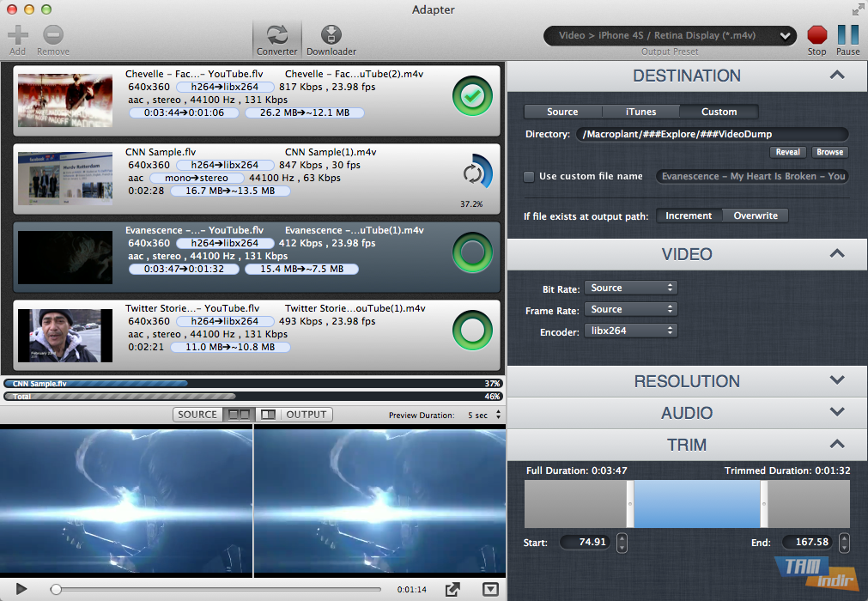Image resolution: width=868 pixels, height=601 pixels.
Task: Click the left trim handle
Action: 630,504
